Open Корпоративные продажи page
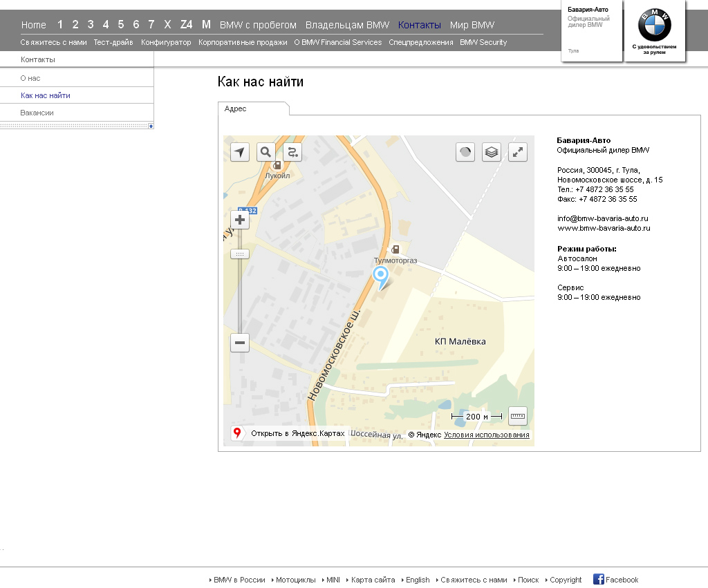Screen dimensions: 708x588 [243, 42]
